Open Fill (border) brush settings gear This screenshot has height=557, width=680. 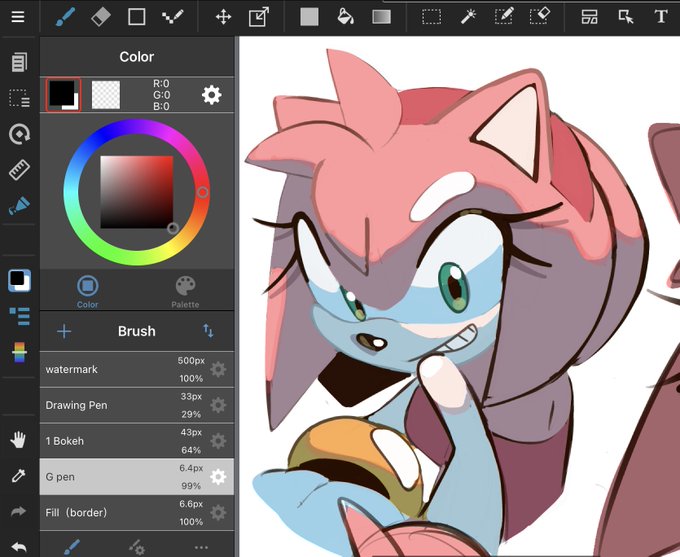point(218,513)
